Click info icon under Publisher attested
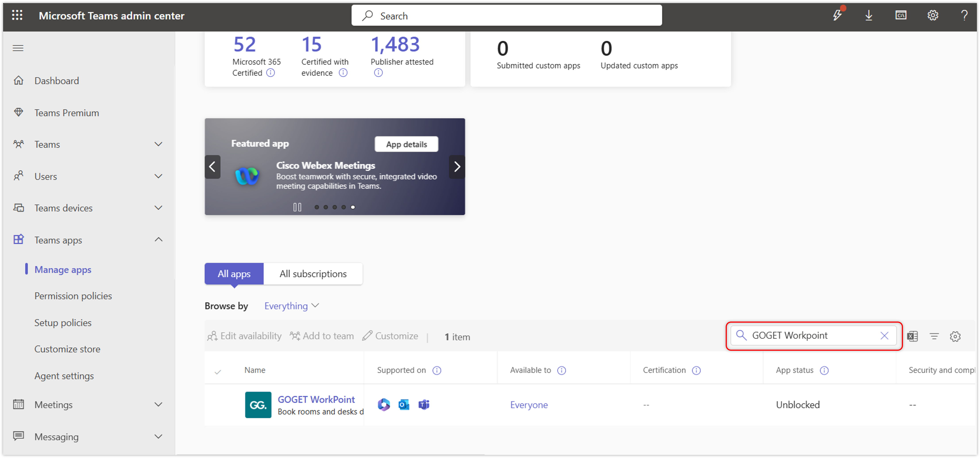 (378, 73)
